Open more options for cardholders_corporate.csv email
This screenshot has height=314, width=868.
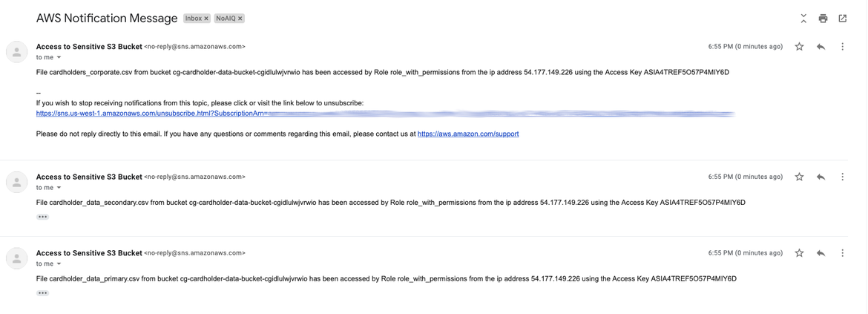click(x=842, y=47)
